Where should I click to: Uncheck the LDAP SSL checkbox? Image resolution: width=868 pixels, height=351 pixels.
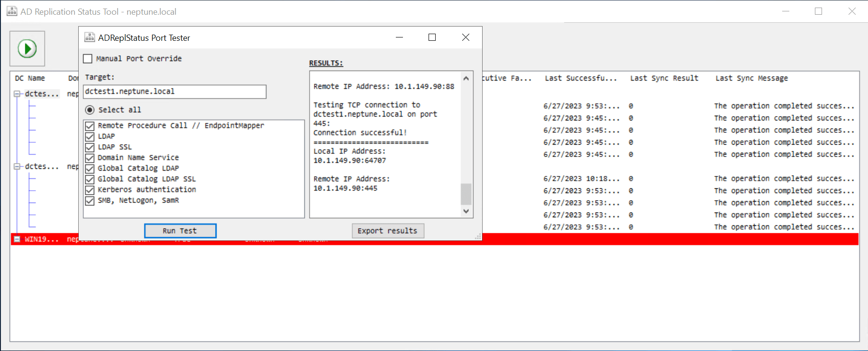90,147
